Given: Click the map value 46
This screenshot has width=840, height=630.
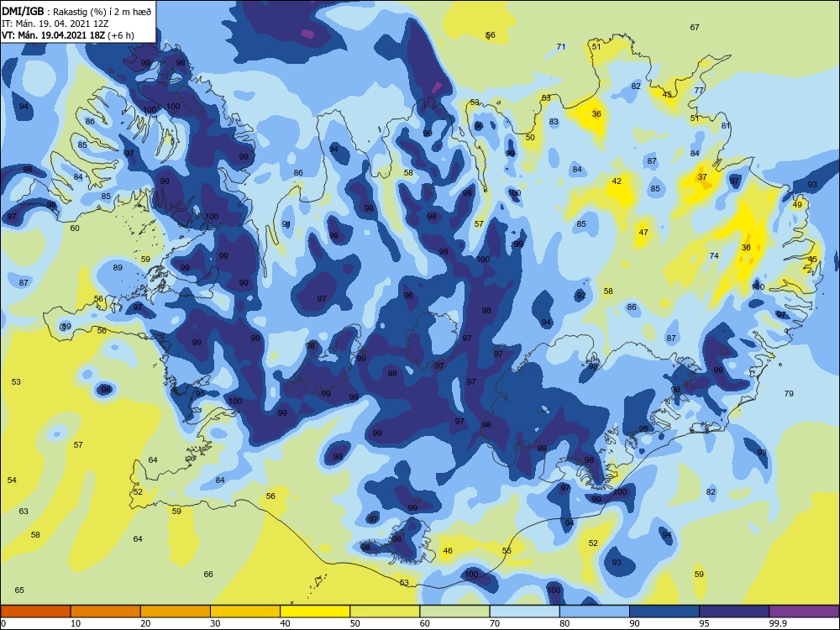Looking at the screenshot, I should click(x=448, y=551).
